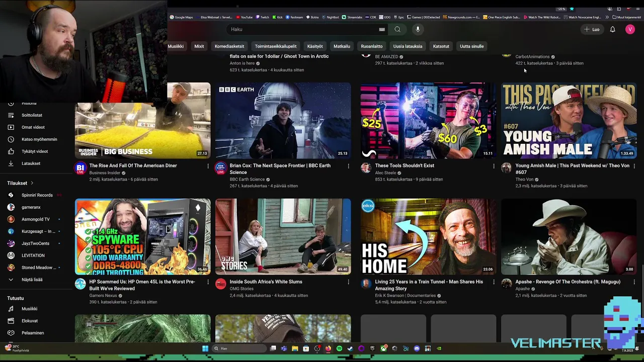Open Apashe Revenge Of The Orchestra thumbnail
The height and width of the screenshot is (362, 644).
[x=569, y=236]
